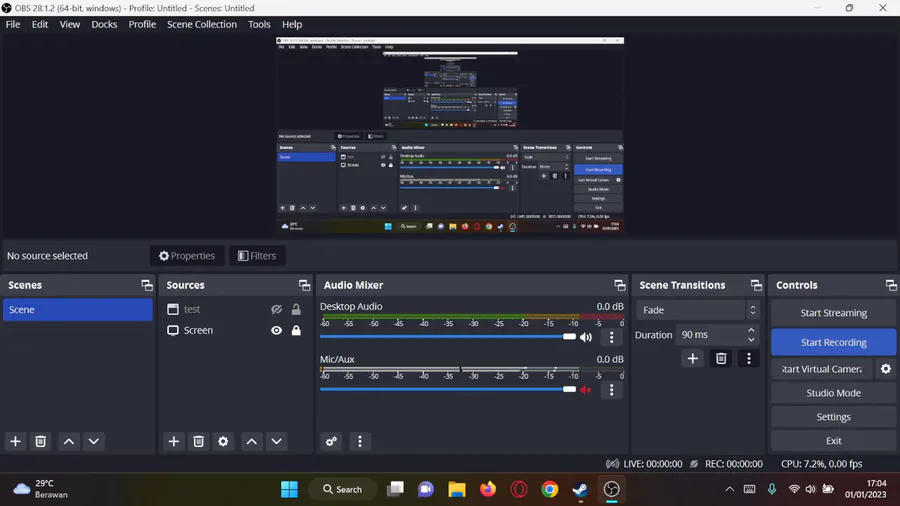Increase the transition Duration with the up arrow
This screenshot has height=506, width=900.
[751, 330]
